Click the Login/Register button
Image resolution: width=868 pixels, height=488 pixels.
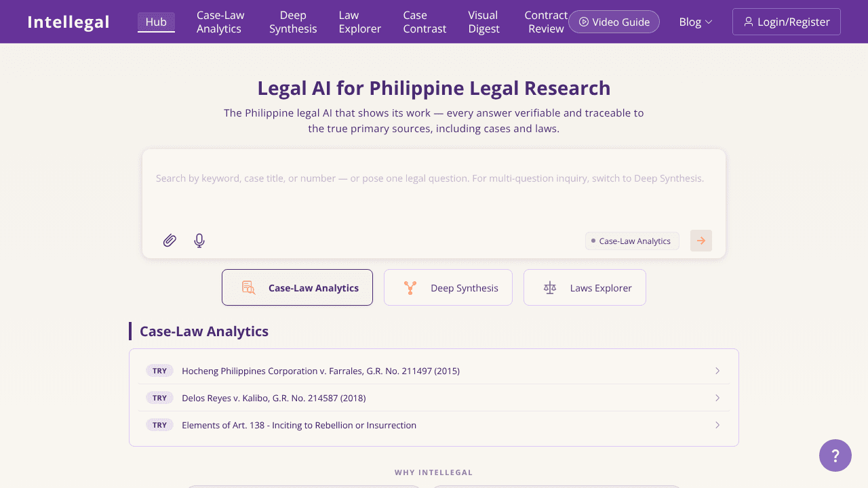(787, 22)
